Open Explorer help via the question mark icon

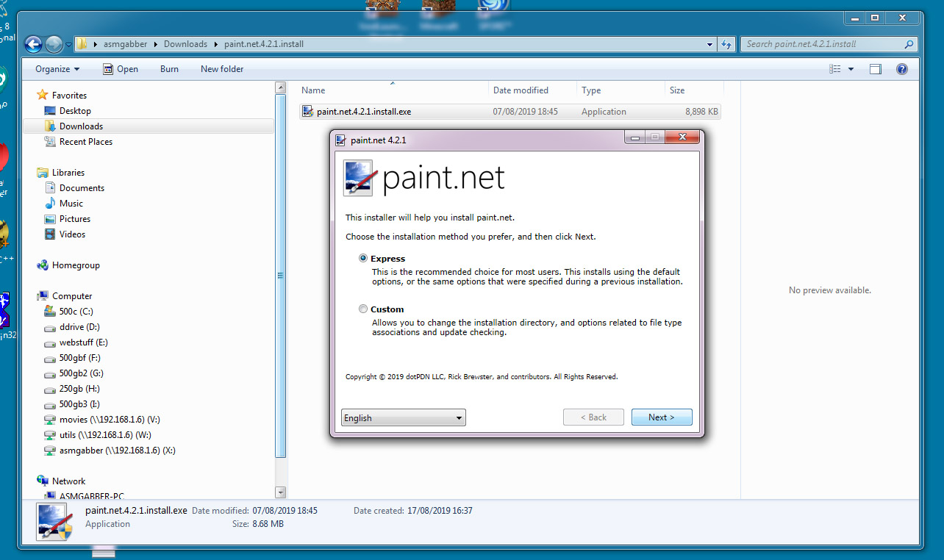pyautogui.click(x=901, y=68)
